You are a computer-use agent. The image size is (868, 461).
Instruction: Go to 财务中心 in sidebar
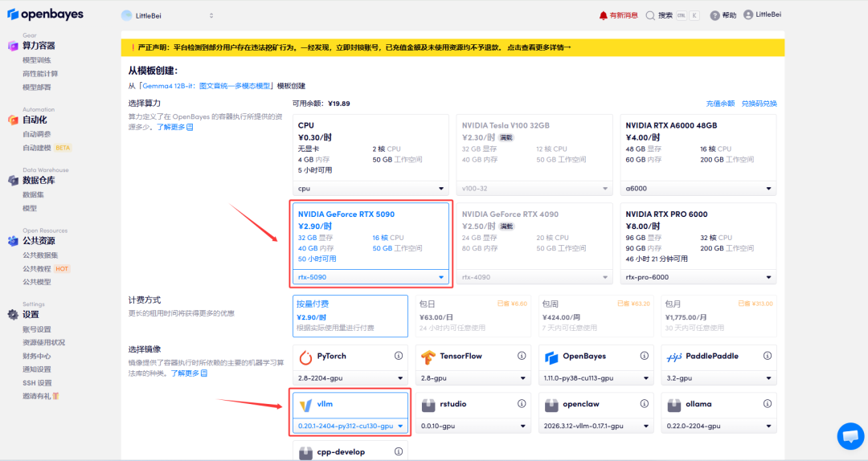pos(36,356)
